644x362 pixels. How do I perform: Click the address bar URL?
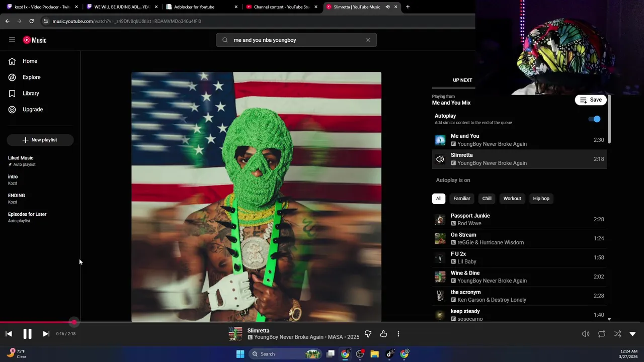[127, 21]
